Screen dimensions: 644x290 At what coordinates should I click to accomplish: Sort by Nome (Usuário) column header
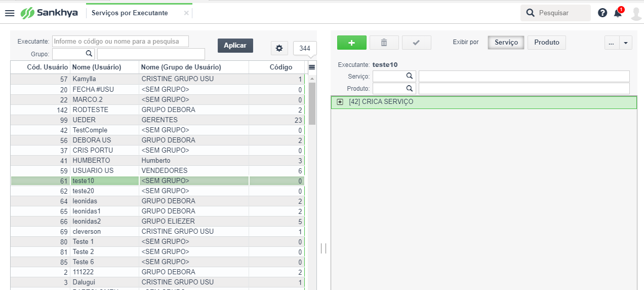click(104, 67)
